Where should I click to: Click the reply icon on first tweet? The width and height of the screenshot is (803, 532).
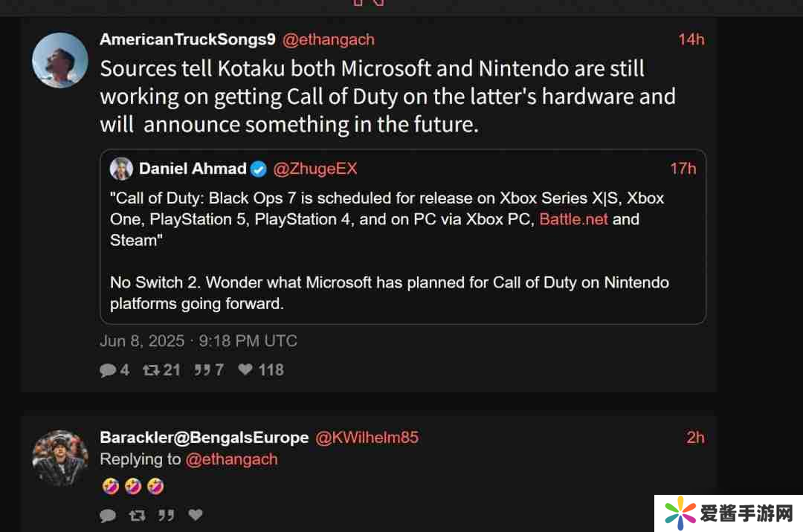[x=108, y=369]
